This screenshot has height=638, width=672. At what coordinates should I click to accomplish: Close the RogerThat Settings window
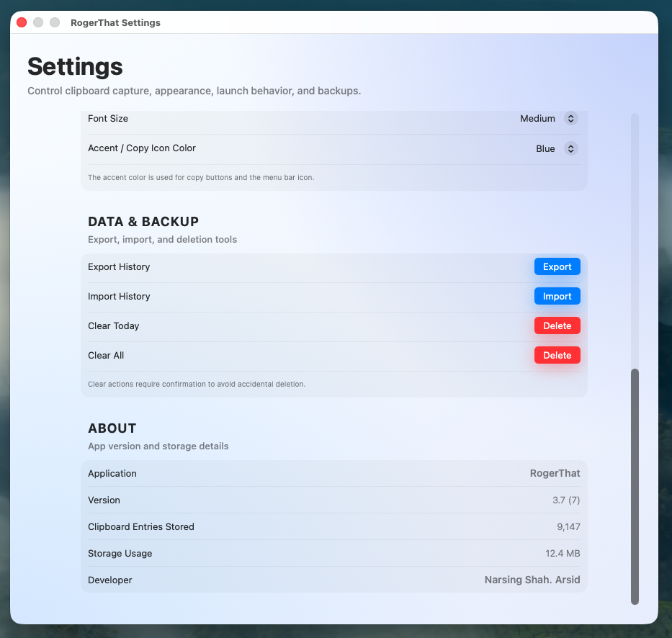point(22,22)
